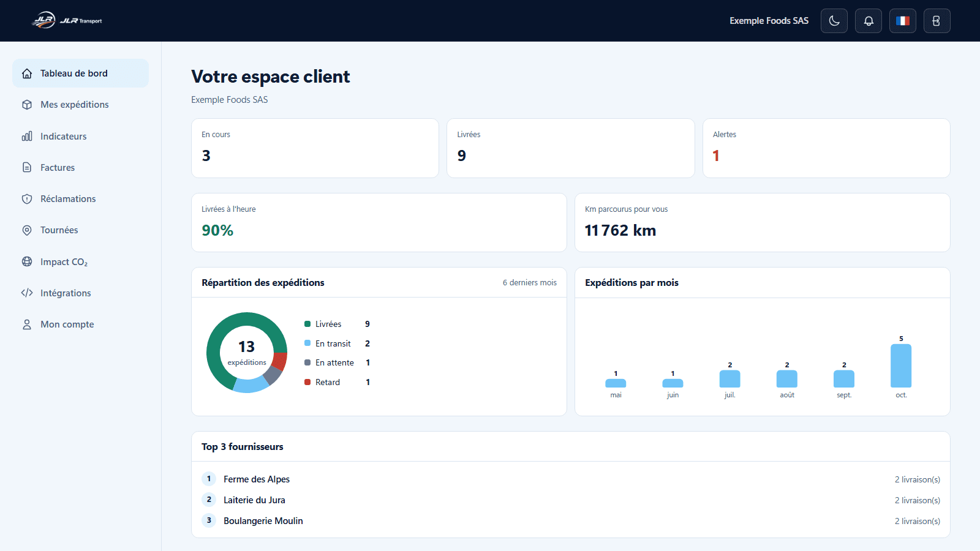980x551 pixels.
Task: Click the gray En attente legend swatch
Action: 307,362
